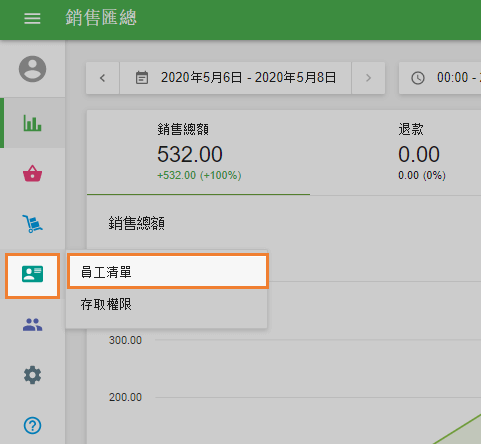
Task: Click the 532.00 sales total value
Action: (190, 154)
